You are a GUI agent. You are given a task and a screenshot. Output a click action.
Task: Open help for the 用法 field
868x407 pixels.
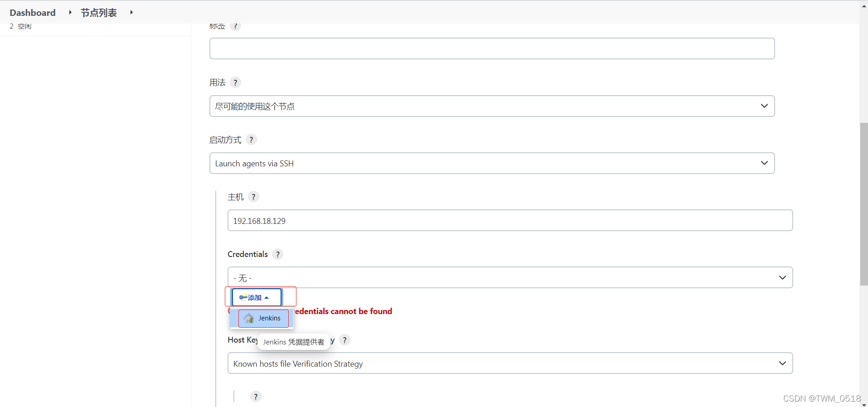pos(235,82)
